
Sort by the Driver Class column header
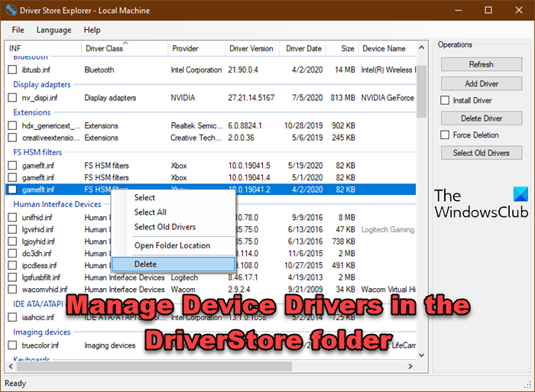coord(103,49)
